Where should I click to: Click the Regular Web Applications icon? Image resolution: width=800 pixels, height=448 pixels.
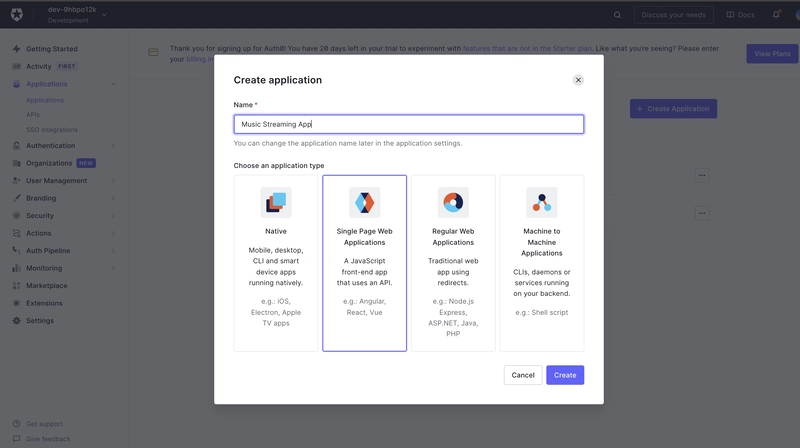click(453, 202)
